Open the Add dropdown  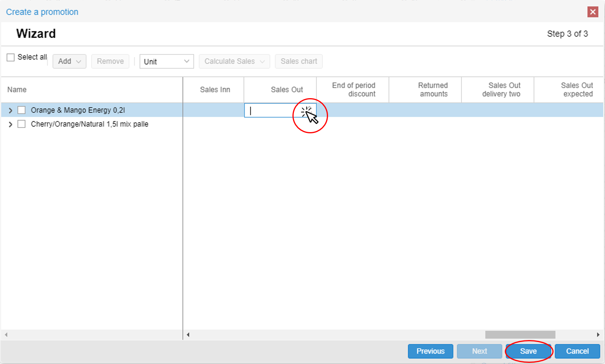[x=69, y=61]
